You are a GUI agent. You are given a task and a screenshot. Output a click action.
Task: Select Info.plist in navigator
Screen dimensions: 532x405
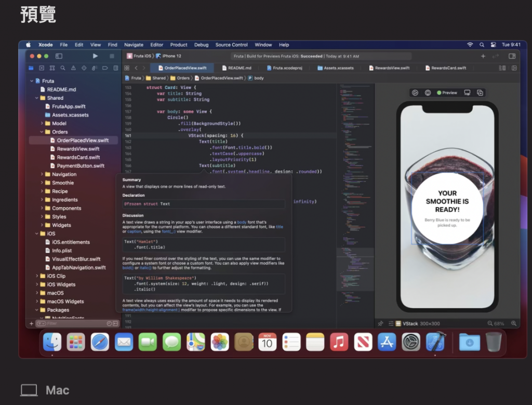click(x=58, y=251)
